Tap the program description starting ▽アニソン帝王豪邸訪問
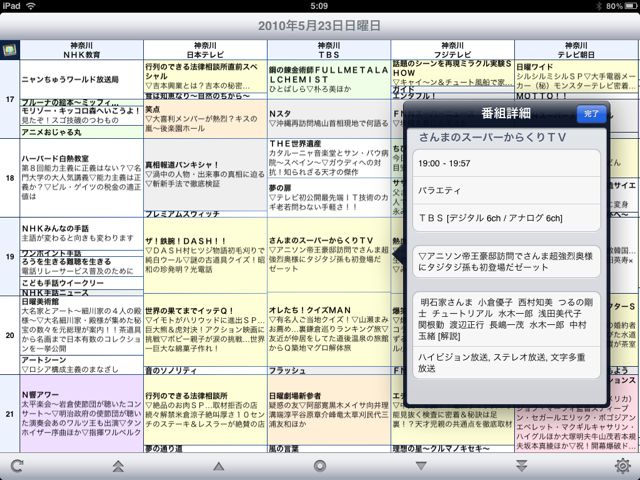Image resolution: width=640 pixels, height=480 pixels. coord(506,262)
